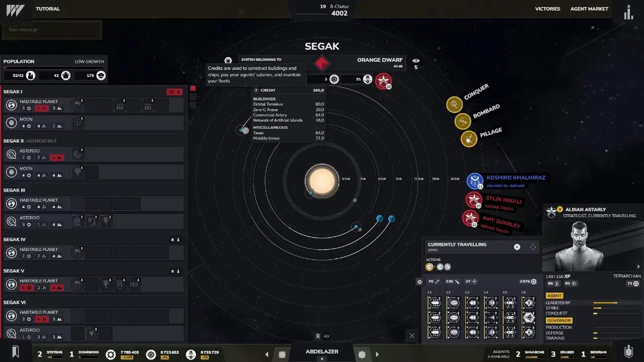
Task: Toggle the eye icon beside bottom bookmark
Action: tap(327, 336)
